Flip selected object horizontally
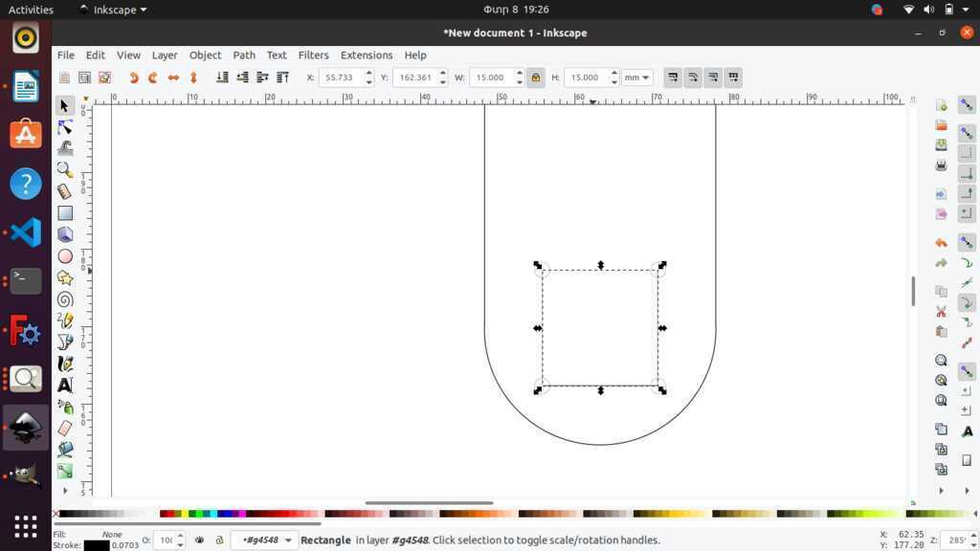 click(173, 77)
